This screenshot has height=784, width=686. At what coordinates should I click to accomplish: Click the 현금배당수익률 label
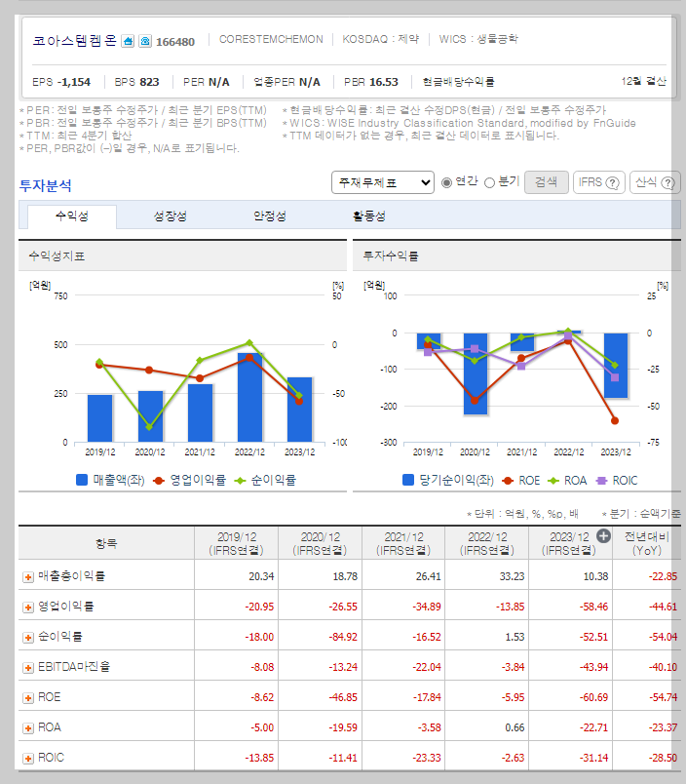click(458, 82)
